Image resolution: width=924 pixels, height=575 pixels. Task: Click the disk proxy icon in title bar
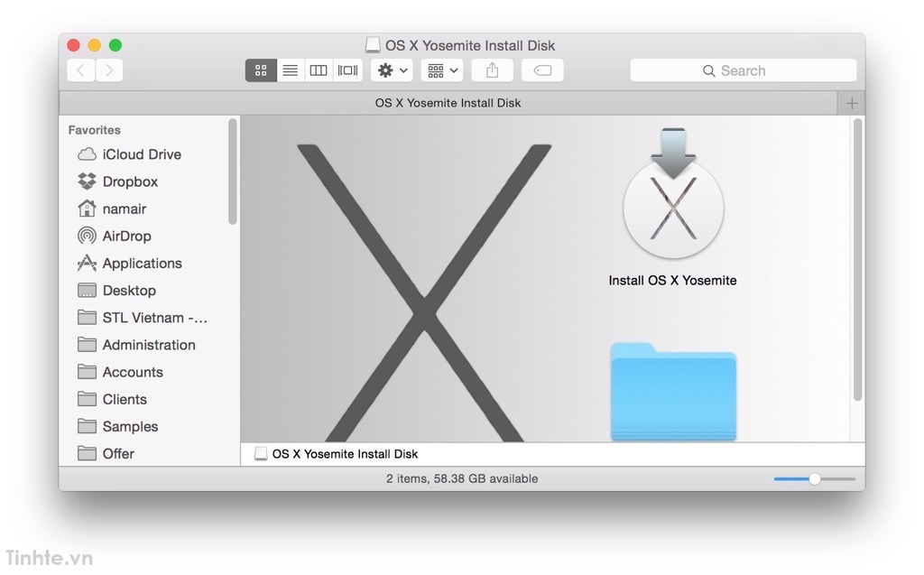pyautogui.click(x=373, y=45)
